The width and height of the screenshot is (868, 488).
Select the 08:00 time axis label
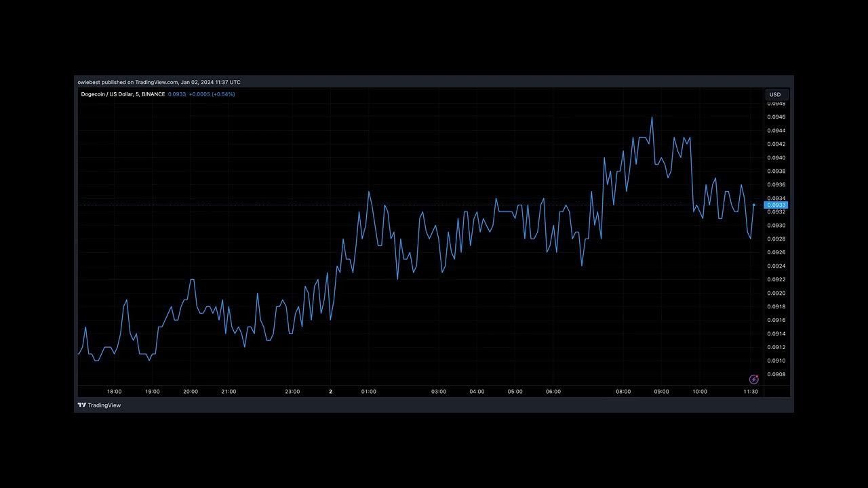(x=623, y=392)
